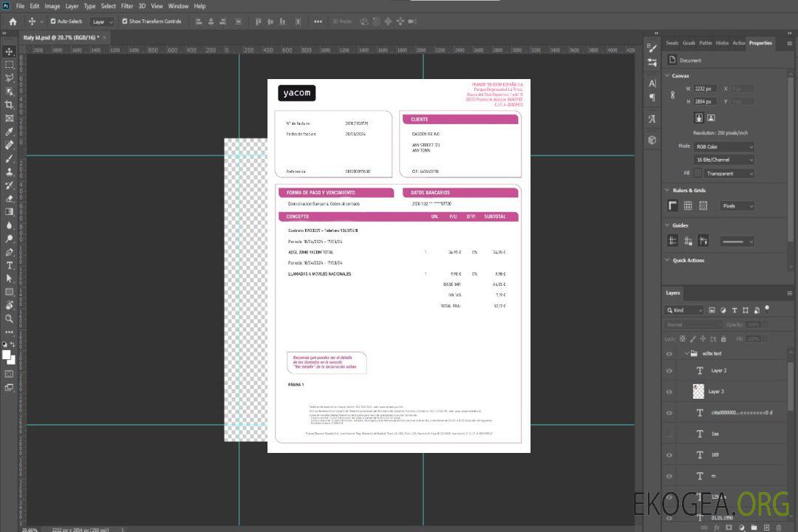Viewport: 798px width, 532px height.
Task: Toggle the Auto-Select checkbox
Action: click(53, 21)
